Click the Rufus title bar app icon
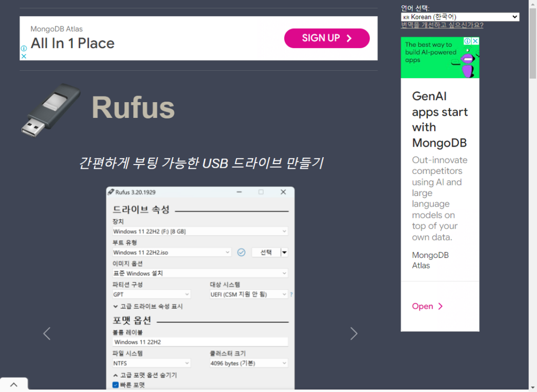Viewport: 537px width, 392px height. (x=111, y=192)
